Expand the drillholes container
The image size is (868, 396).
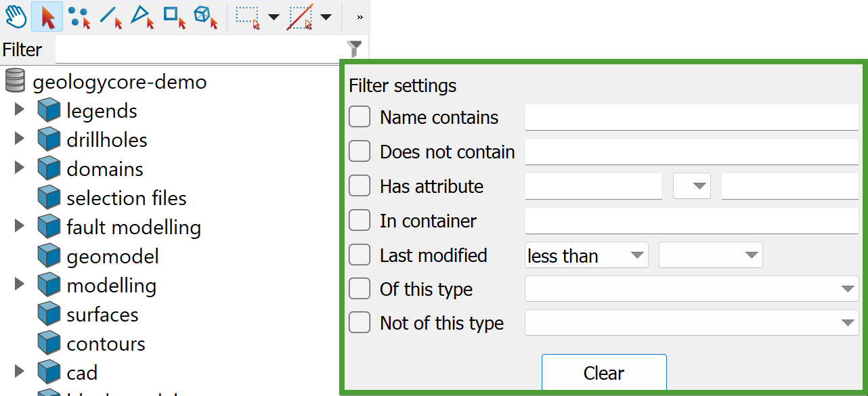[x=20, y=139]
